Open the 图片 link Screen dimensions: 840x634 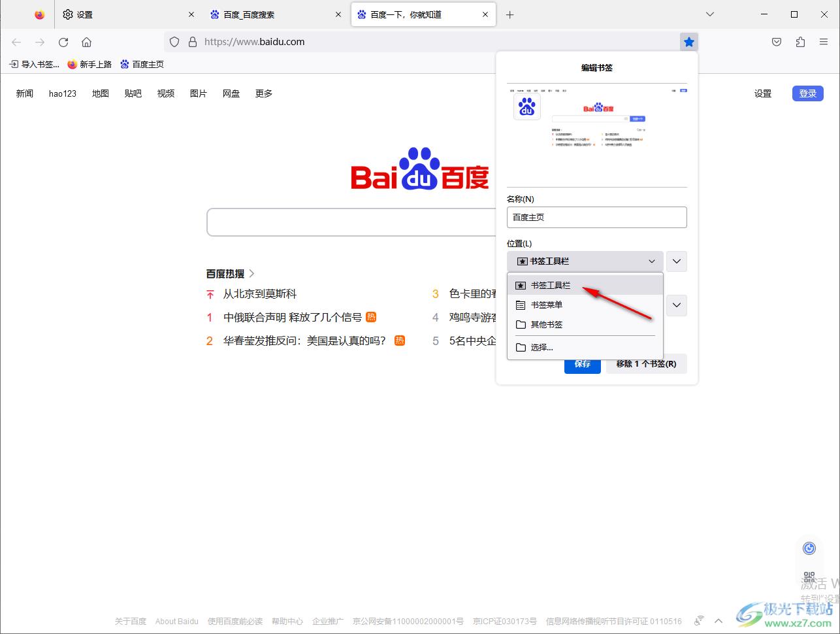tap(199, 93)
